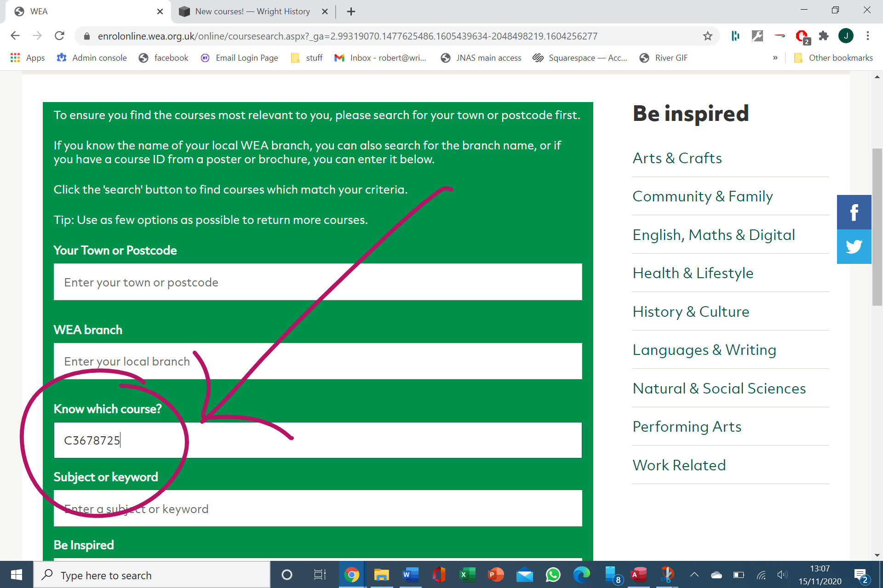
Task: Open the green J profile avatar
Action: (846, 36)
